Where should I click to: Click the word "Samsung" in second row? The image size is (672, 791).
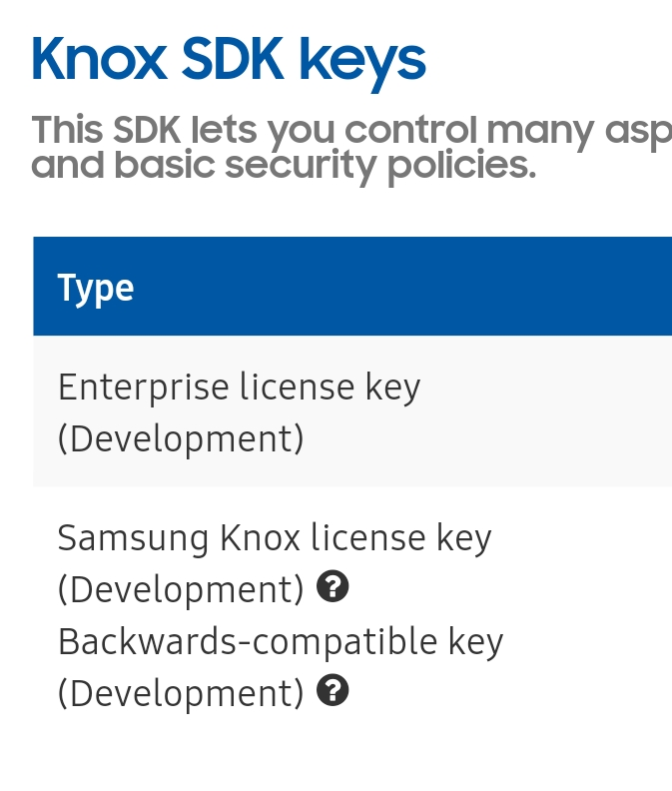tap(133, 539)
